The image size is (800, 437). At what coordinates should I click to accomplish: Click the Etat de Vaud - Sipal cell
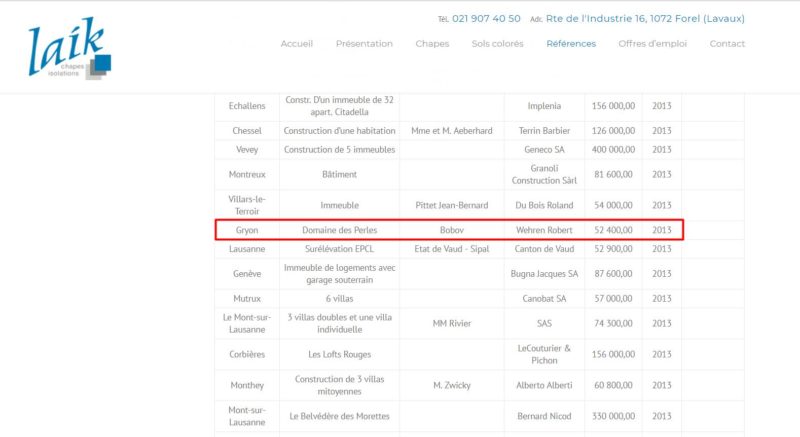pyautogui.click(x=451, y=249)
